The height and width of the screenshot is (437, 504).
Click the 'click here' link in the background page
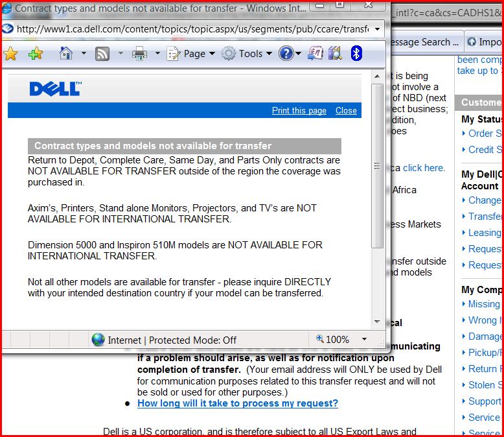424,168
